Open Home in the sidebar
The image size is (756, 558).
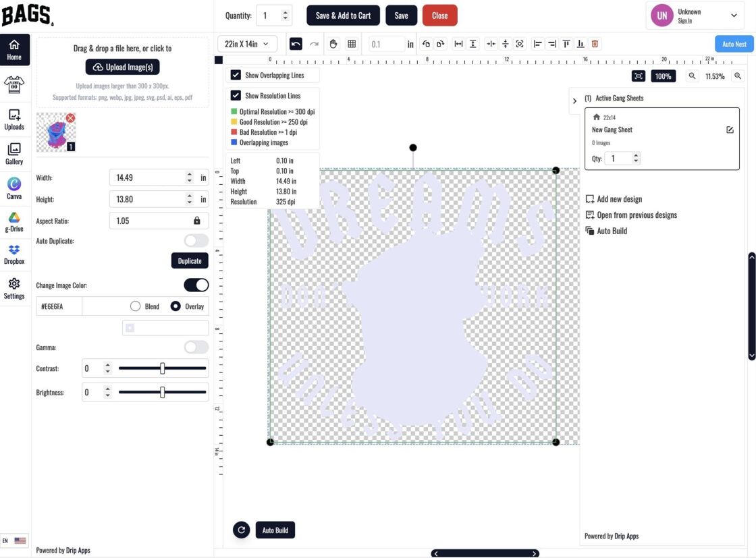[14, 50]
